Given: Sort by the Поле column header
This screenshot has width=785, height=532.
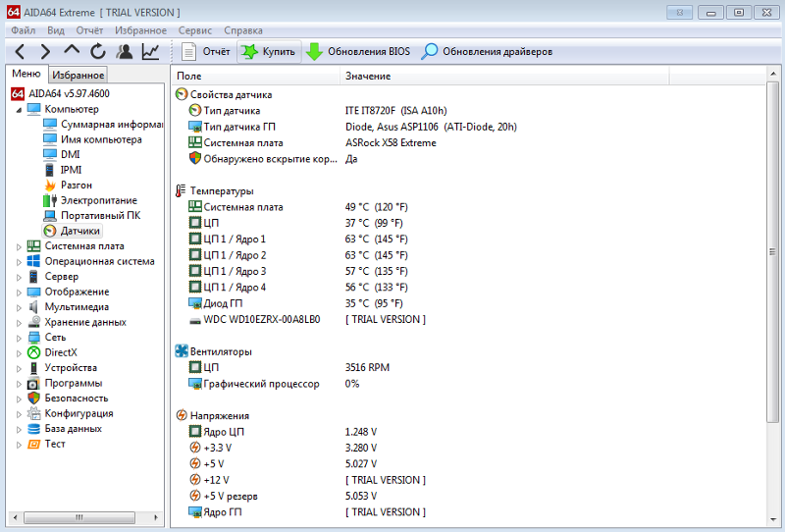Looking at the screenshot, I should (256, 76).
